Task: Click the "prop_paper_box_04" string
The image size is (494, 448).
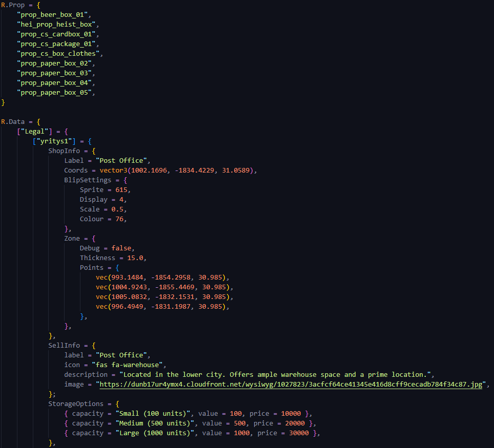Action: (54, 83)
